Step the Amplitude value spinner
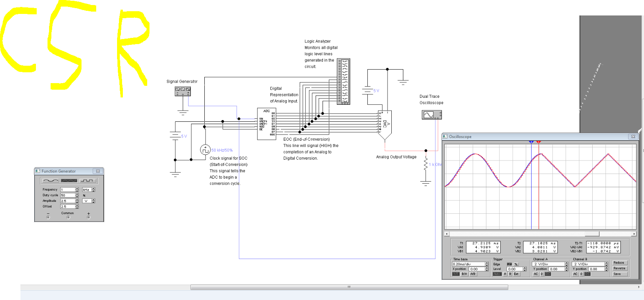 point(77,201)
